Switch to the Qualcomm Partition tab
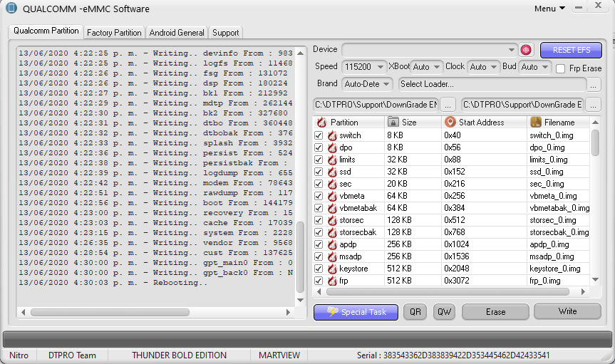 [46, 31]
